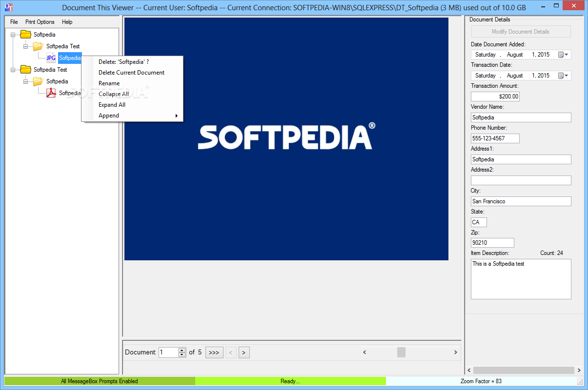The width and height of the screenshot is (588, 390).
Task: Click the window resize grip in status bar
Action: tap(580, 382)
